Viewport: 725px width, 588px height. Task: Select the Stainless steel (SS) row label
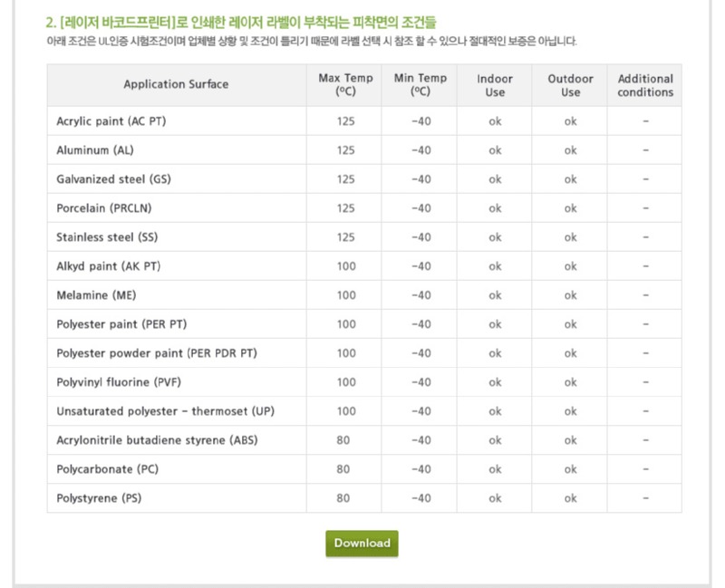[107, 237]
